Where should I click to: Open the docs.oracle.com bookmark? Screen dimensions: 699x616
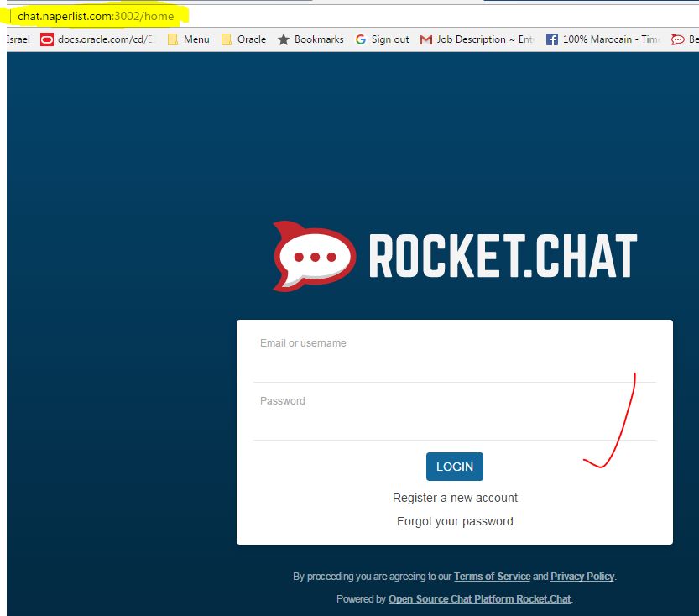pyautogui.click(x=98, y=39)
